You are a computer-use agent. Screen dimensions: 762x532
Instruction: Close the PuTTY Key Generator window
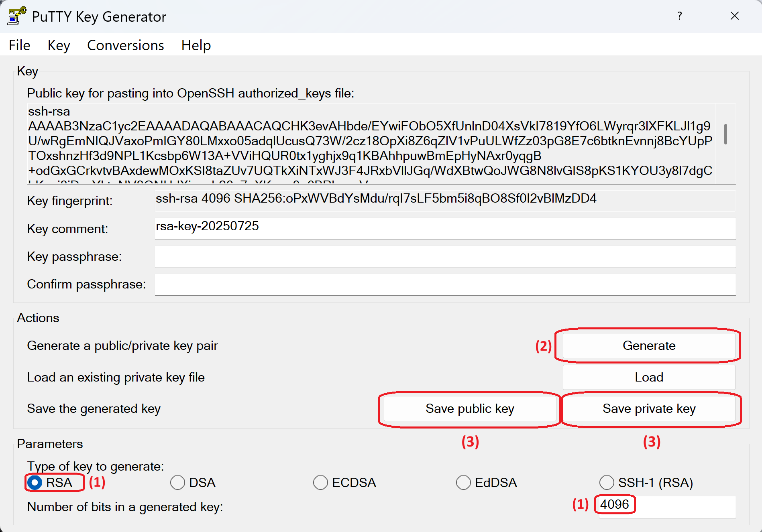click(734, 16)
